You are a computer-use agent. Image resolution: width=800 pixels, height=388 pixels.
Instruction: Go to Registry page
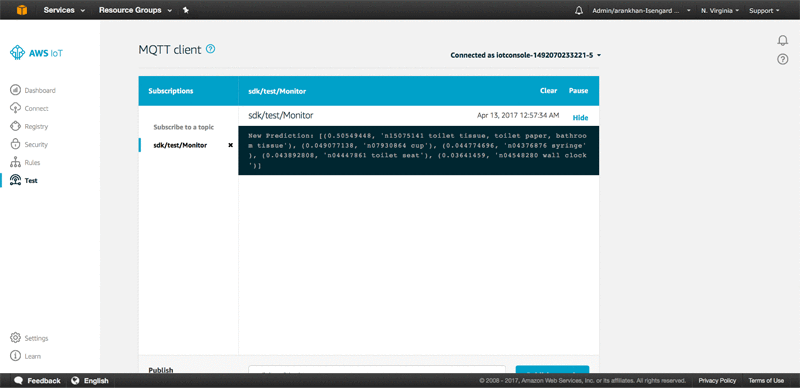tap(36, 126)
